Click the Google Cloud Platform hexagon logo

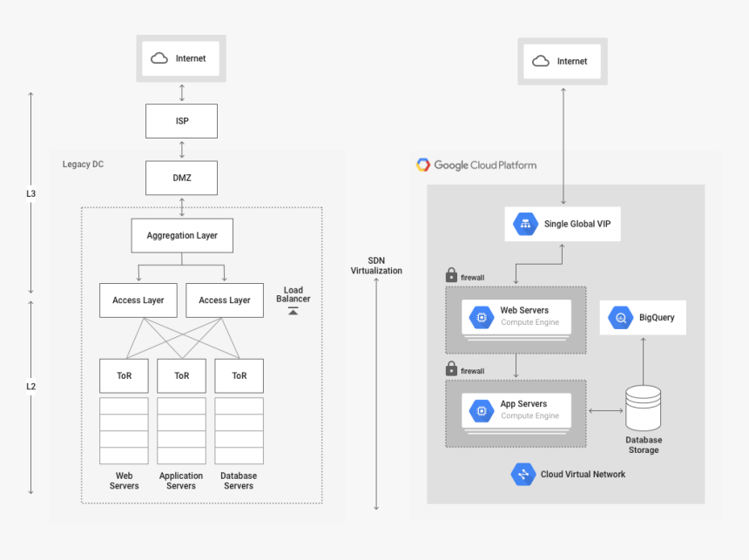click(x=423, y=165)
